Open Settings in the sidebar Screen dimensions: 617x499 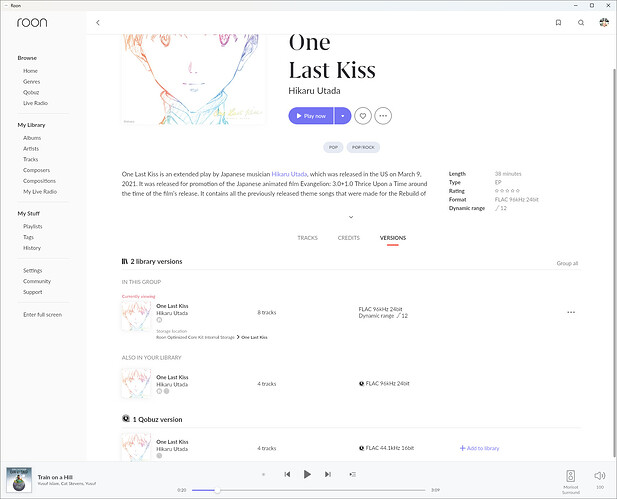pos(33,270)
